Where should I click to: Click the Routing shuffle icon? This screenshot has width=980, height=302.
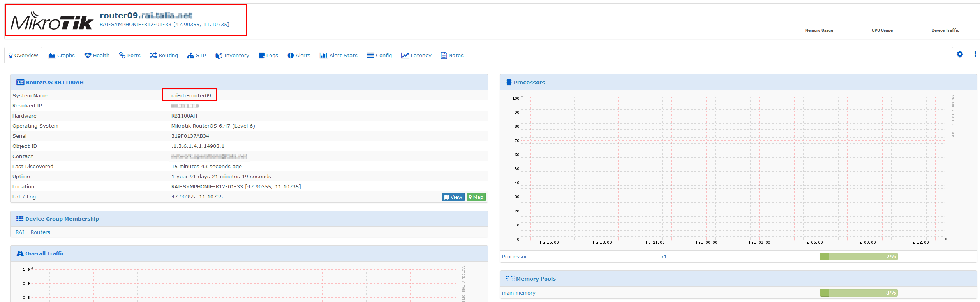[153, 55]
